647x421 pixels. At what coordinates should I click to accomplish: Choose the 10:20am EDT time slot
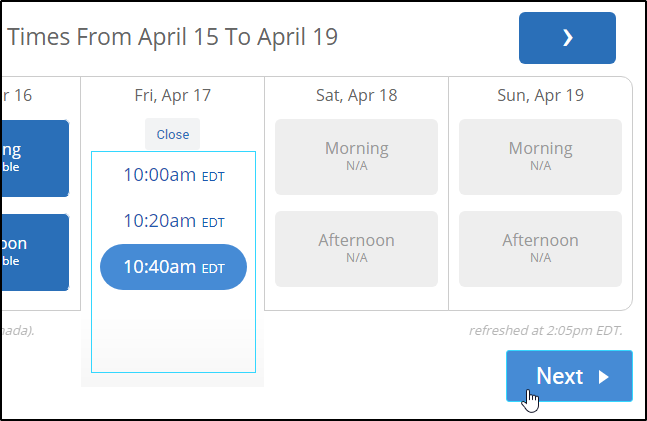[173, 221]
